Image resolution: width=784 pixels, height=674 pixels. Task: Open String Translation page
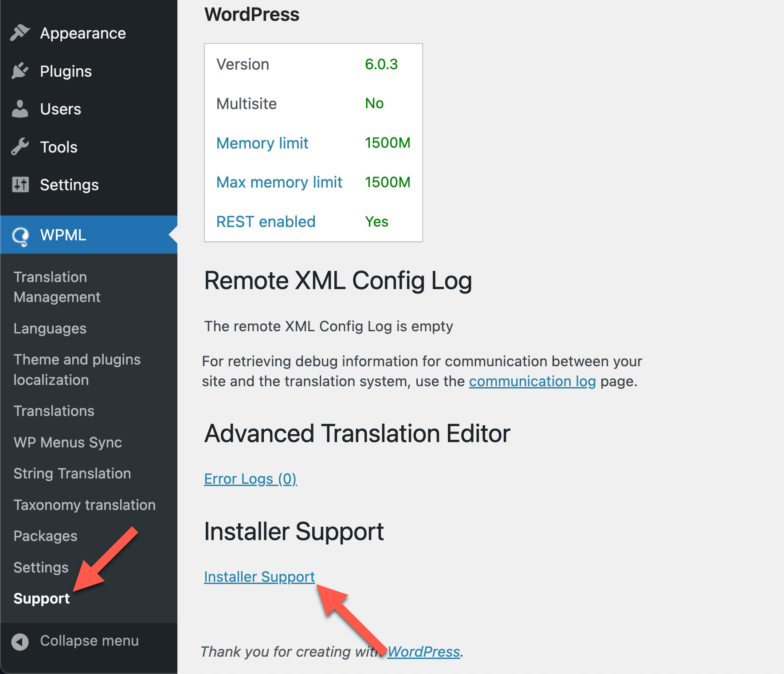coord(72,474)
